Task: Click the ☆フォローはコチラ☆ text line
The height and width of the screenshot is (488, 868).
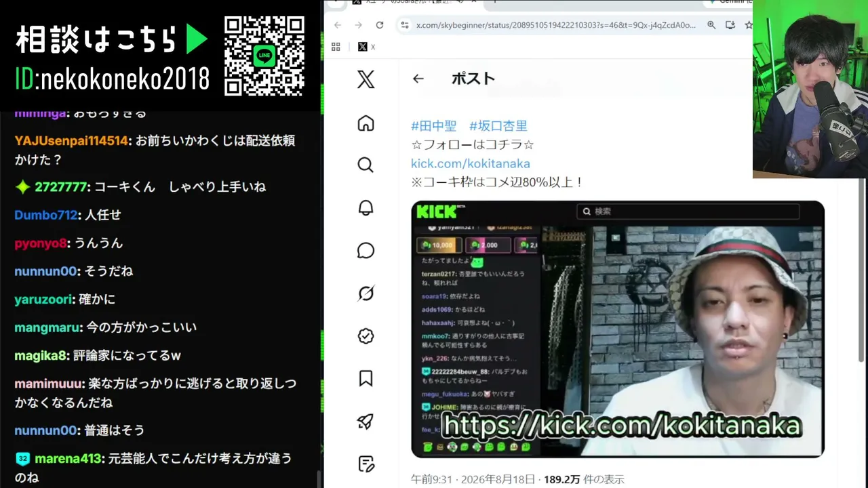Action: tap(473, 144)
